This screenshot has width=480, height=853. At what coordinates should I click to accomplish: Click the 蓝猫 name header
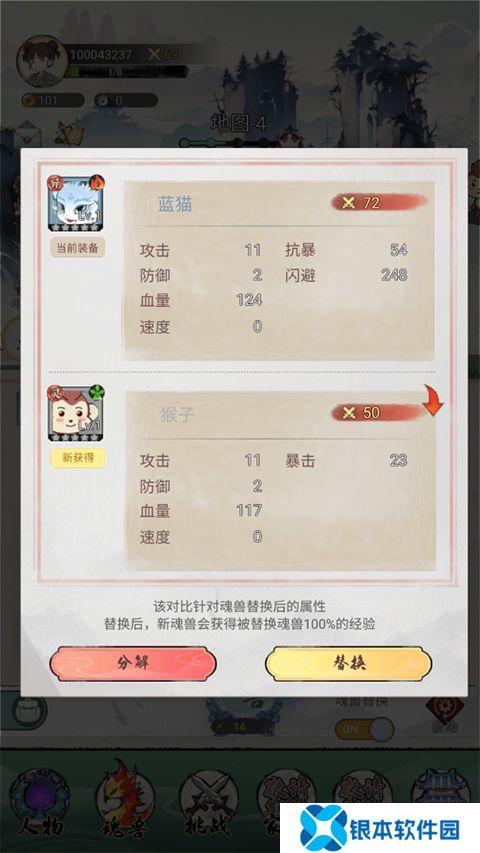(175, 204)
